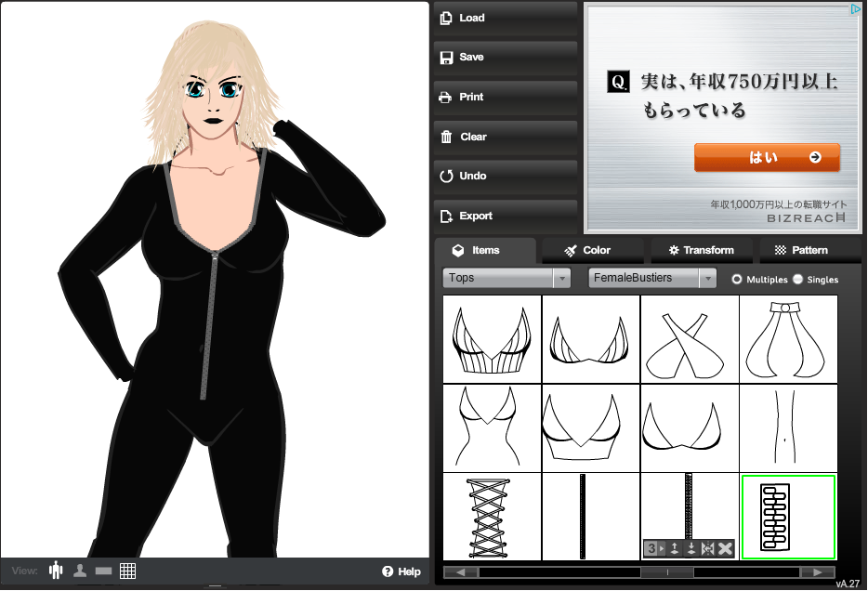Move item layer up with arrow icon
868x591 pixels.
tap(676, 549)
